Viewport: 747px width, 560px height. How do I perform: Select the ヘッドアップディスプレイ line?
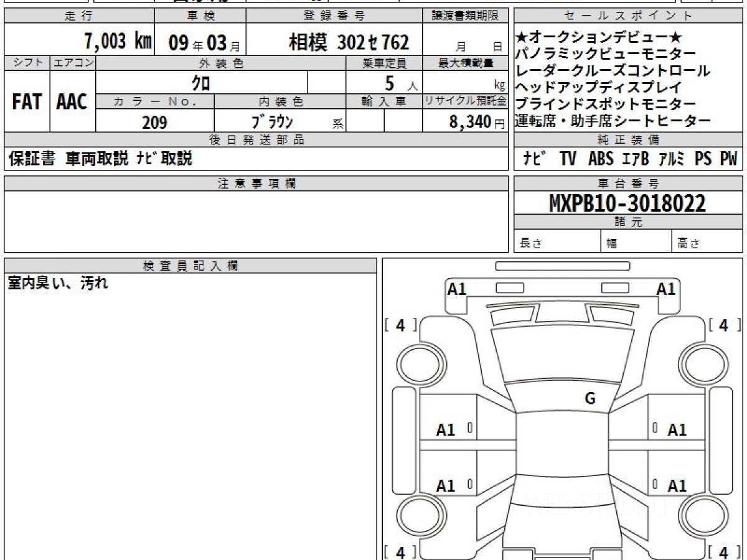click(x=599, y=88)
